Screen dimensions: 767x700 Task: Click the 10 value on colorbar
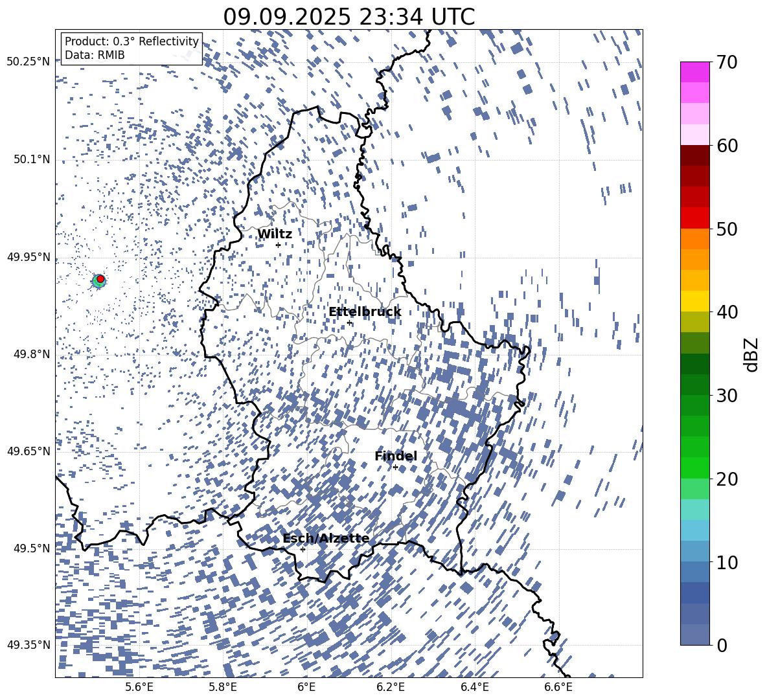727,562
